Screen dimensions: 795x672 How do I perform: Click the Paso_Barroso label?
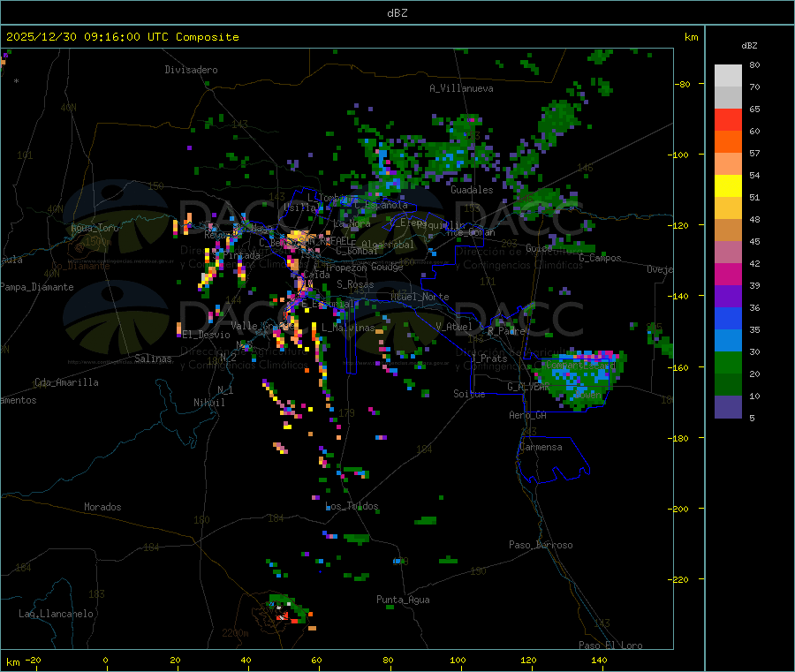pyautogui.click(x=541, y=545)
